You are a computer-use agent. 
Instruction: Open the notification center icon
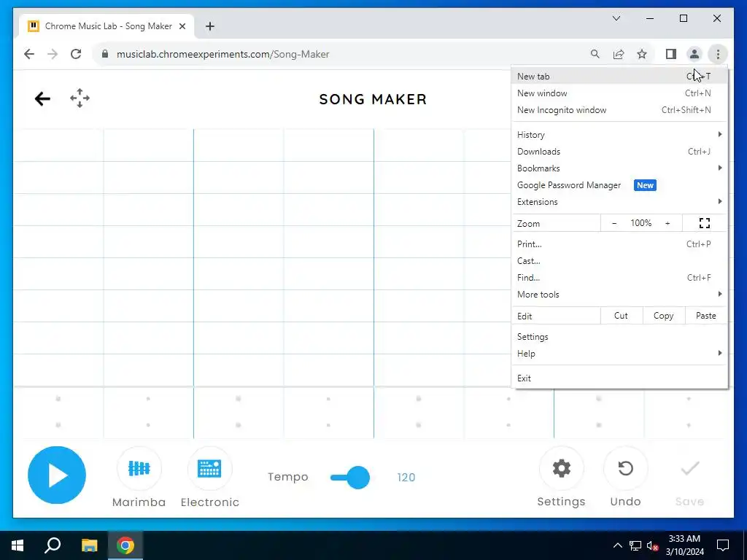[x=723, y=545]
